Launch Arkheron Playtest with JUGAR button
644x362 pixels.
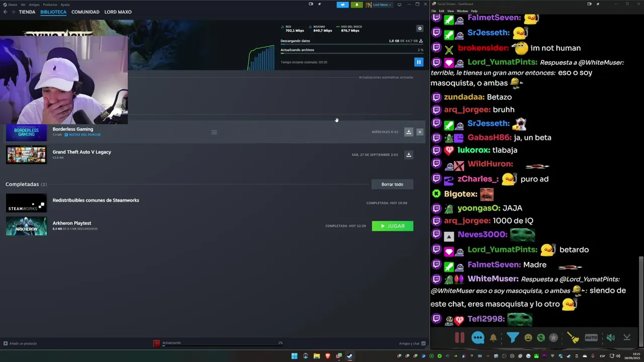pos(392,226)
